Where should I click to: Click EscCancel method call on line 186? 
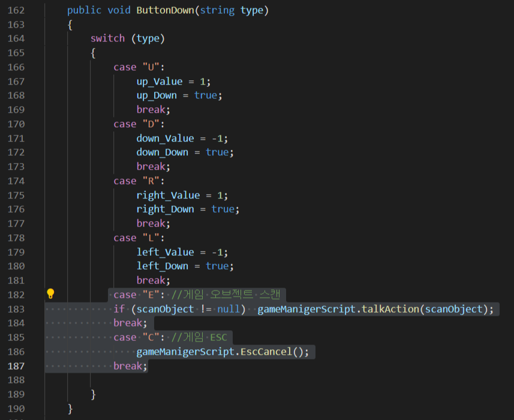coord(266,352)
